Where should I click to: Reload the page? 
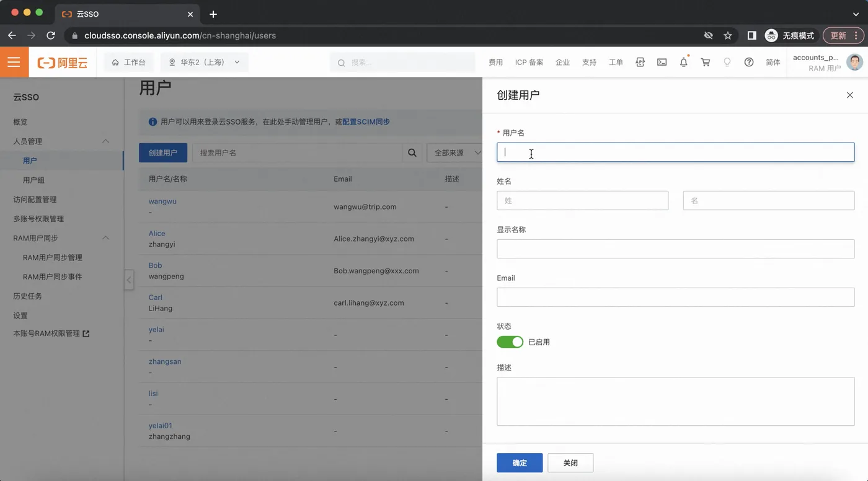click(51, 35)
